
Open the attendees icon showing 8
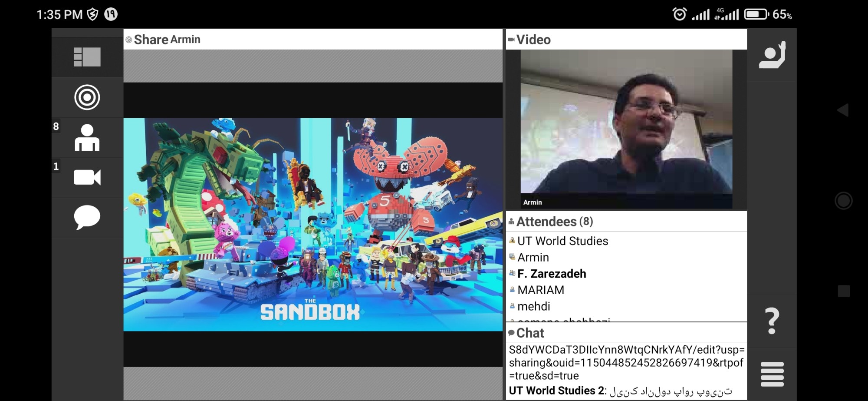(87, 137)
